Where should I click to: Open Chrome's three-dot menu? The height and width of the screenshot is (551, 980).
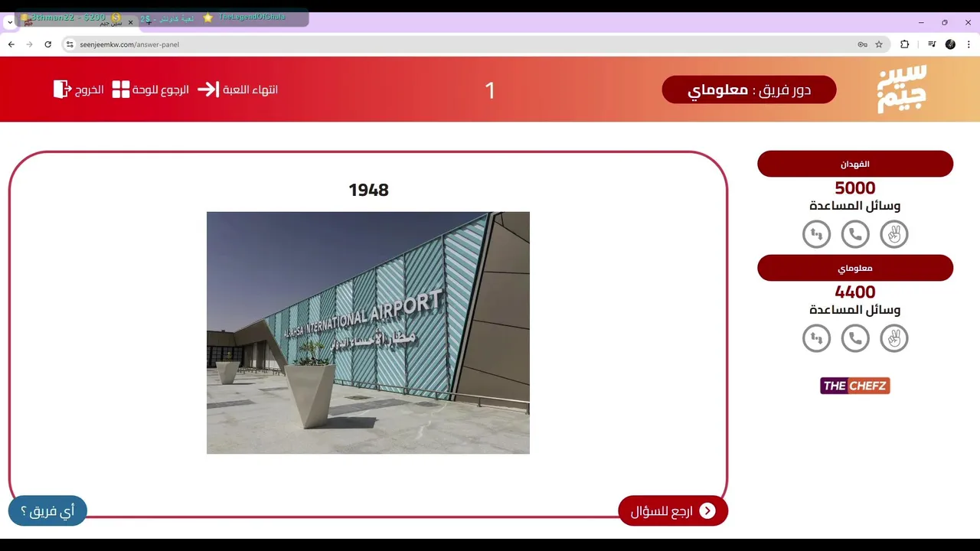coord(969,44)
